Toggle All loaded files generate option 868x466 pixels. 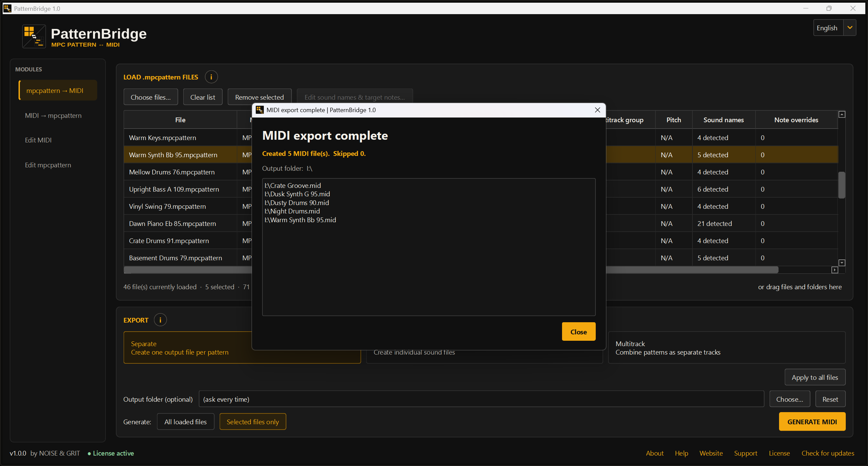pyautogui.click(x=186, y=422)
